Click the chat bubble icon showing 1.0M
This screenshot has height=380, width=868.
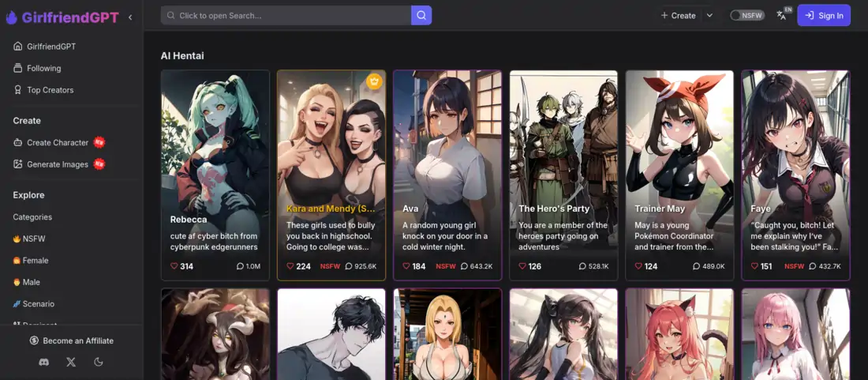240,266
